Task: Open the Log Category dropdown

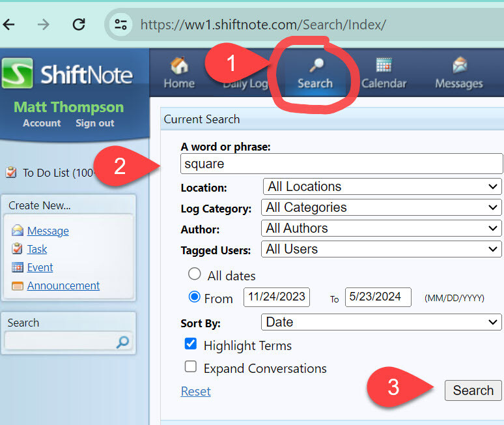Action: pos(381,207)
